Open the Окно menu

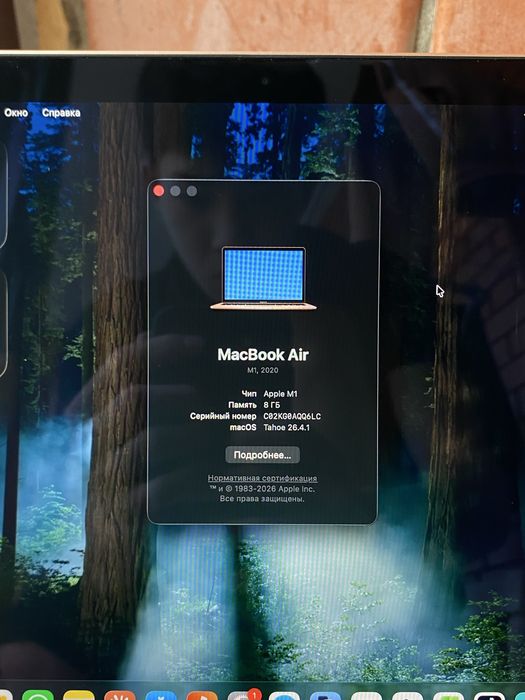tap(16, 113)
